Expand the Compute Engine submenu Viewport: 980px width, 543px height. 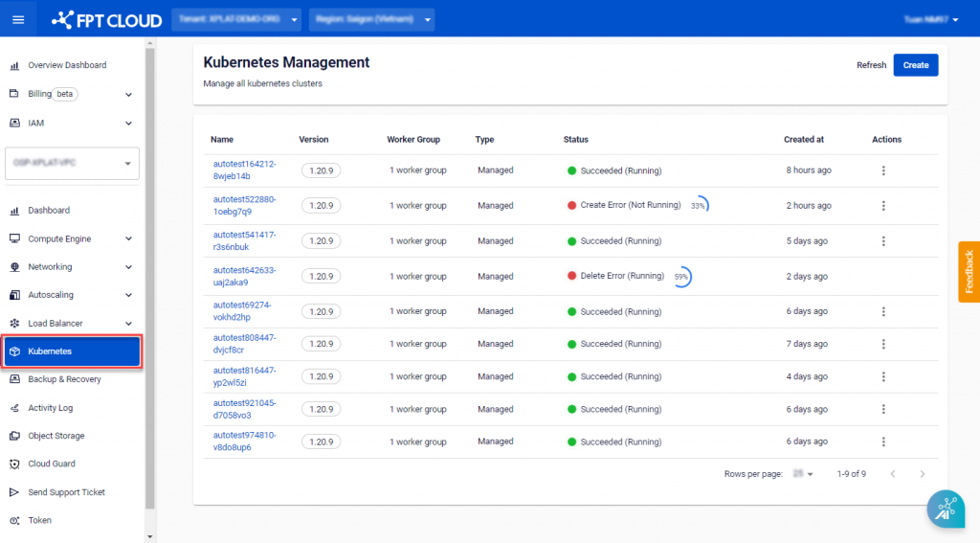(128, 238)
